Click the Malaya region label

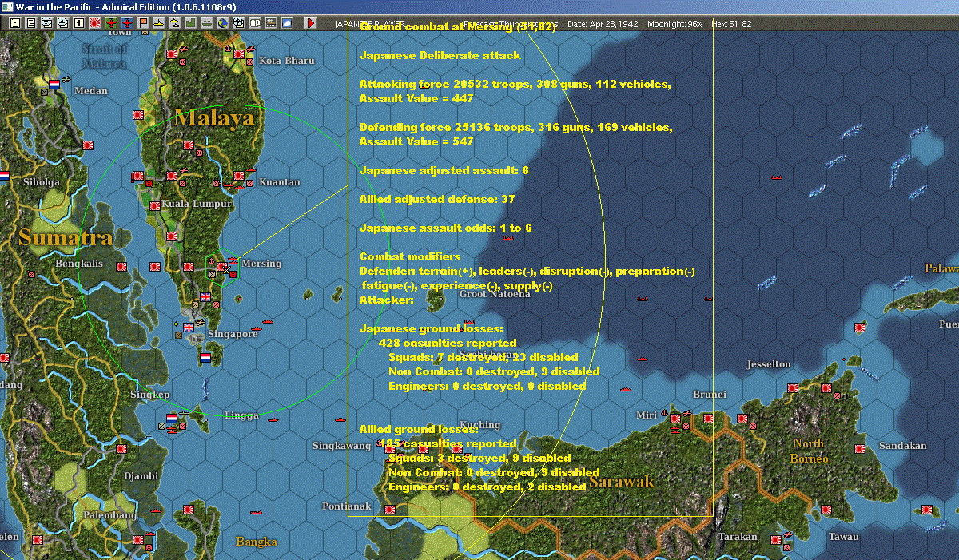(215, 118)
